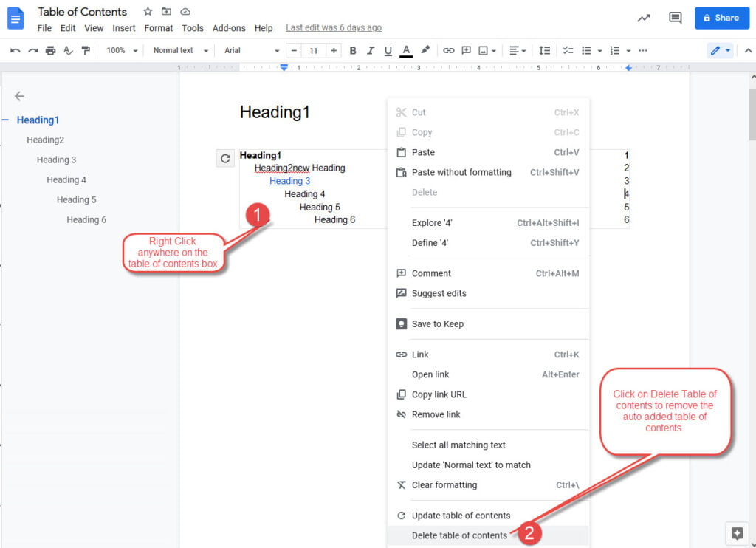Toggle the checklist formatting option
The height and width of the screenshot is (548, 756).
[568, 50]
